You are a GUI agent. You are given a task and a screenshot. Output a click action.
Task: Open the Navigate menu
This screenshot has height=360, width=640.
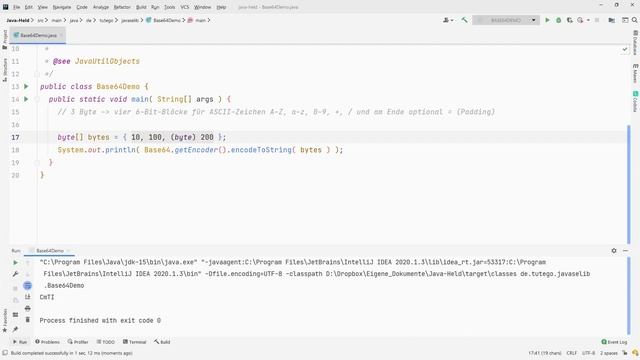[x=62, y=7]
